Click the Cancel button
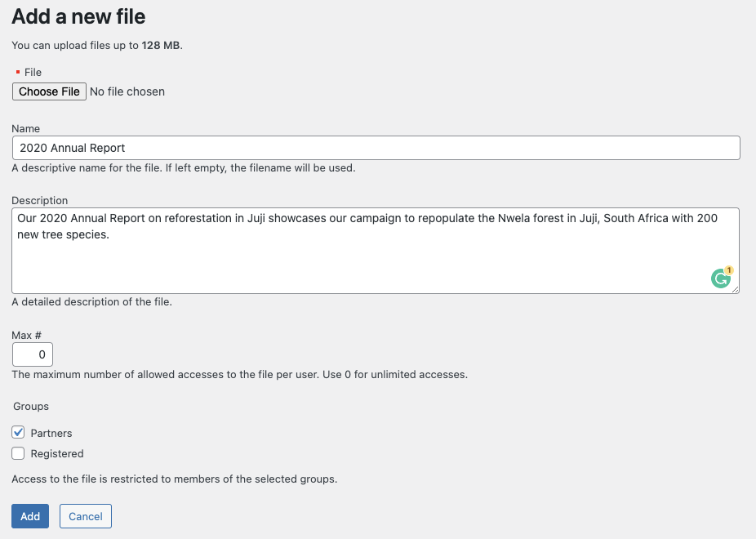 [86, 516]
